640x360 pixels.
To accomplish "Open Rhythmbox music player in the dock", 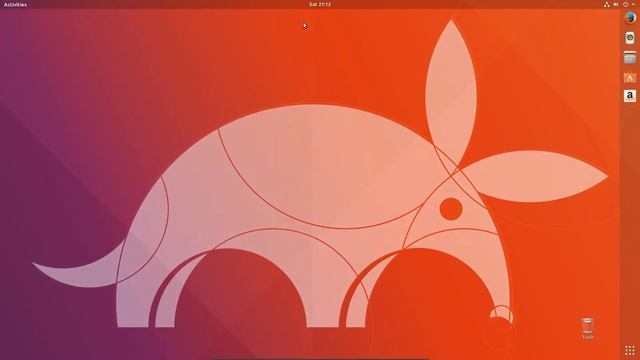I will point(630,38).
